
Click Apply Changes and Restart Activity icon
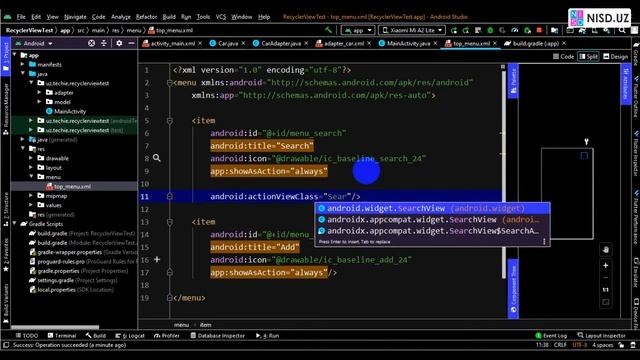(x=466, y=30)
